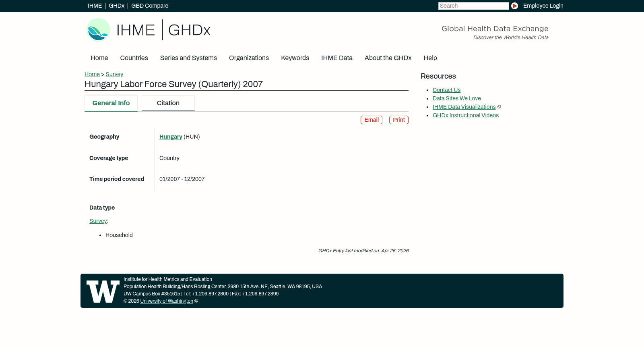This screenshot has height=347, width=644.
Task: Click the Coverage type field label
Action: coord(109,158)
